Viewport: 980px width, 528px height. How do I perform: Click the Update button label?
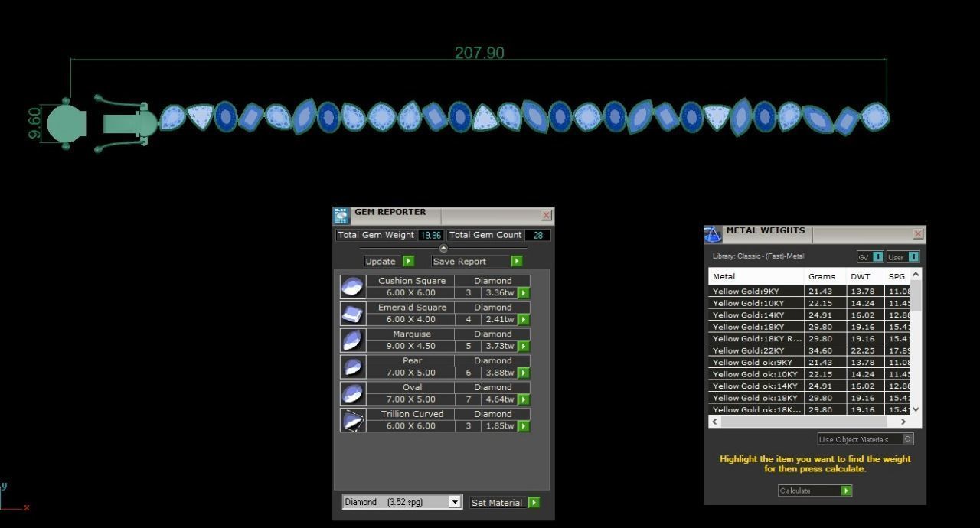[381, 261]
